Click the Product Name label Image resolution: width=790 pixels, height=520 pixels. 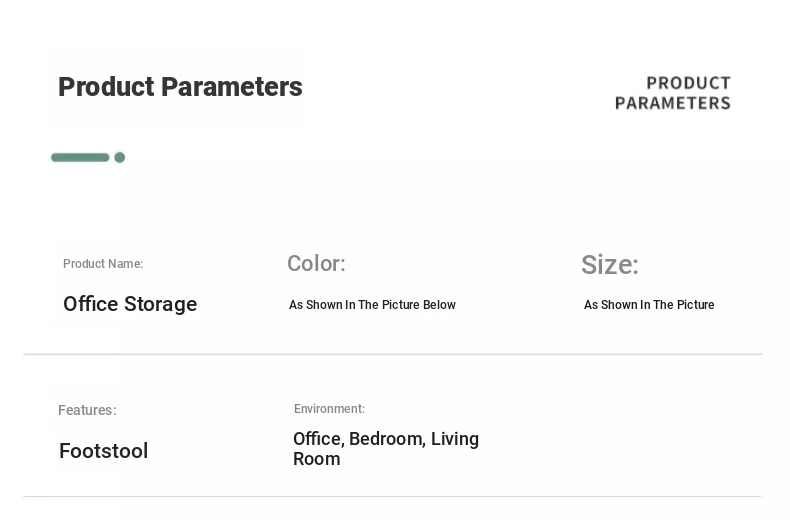[x=103, y=264]
